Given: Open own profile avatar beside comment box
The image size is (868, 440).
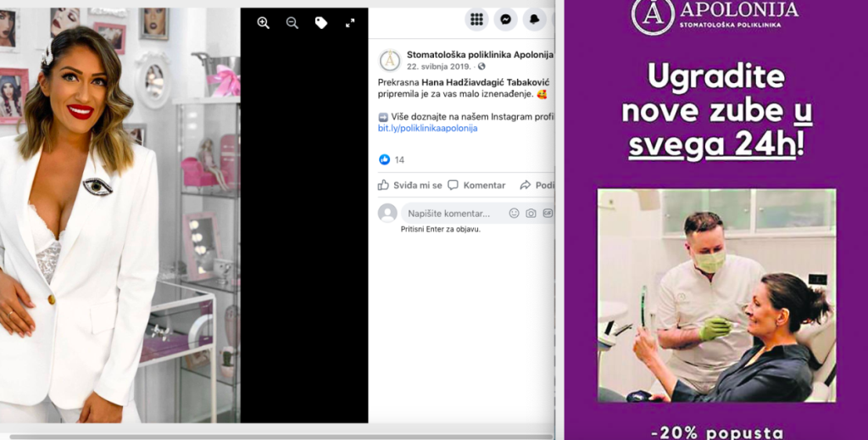Looking at the screenshot, I should (387, 213).
